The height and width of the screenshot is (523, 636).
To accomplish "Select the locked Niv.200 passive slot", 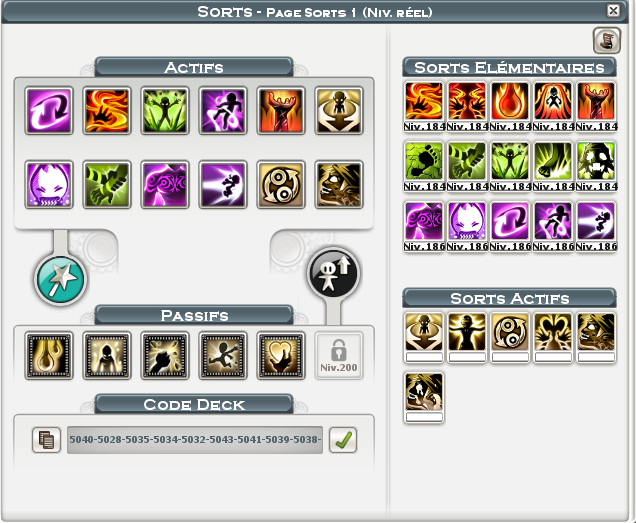I will pyautogui.click(x=339, y=356).
